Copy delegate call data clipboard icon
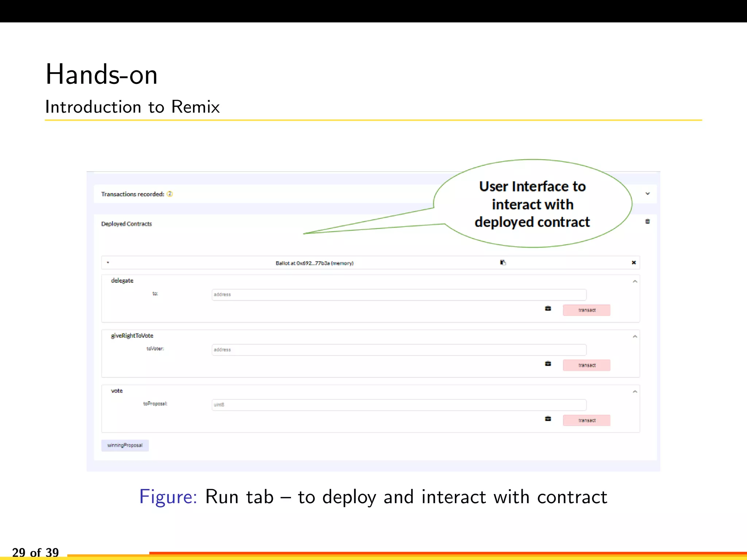The height and width of the screenshot is (560, 747). point(548,308)
